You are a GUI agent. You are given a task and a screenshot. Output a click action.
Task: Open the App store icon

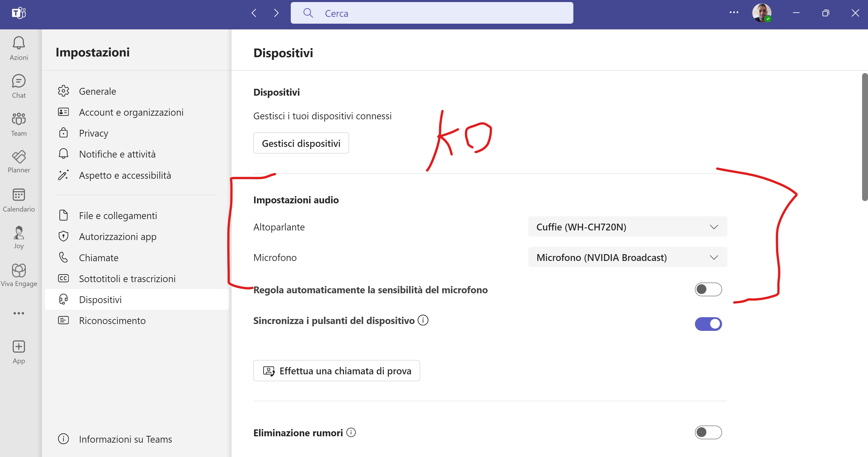[19, 352]
